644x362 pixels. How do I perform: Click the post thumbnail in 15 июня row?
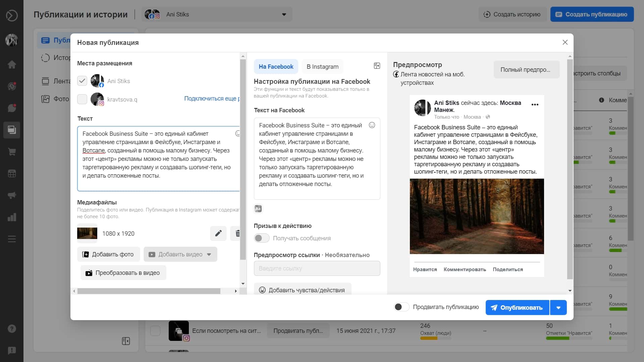click(179, 331)
